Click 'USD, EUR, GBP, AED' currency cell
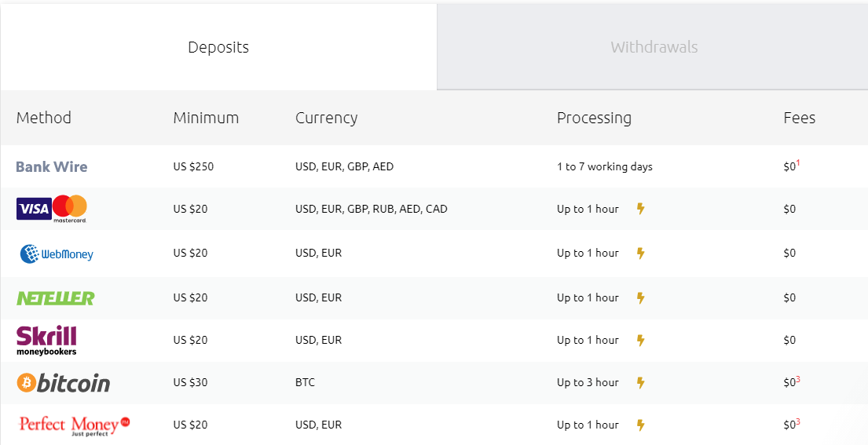 coord(344,167)
